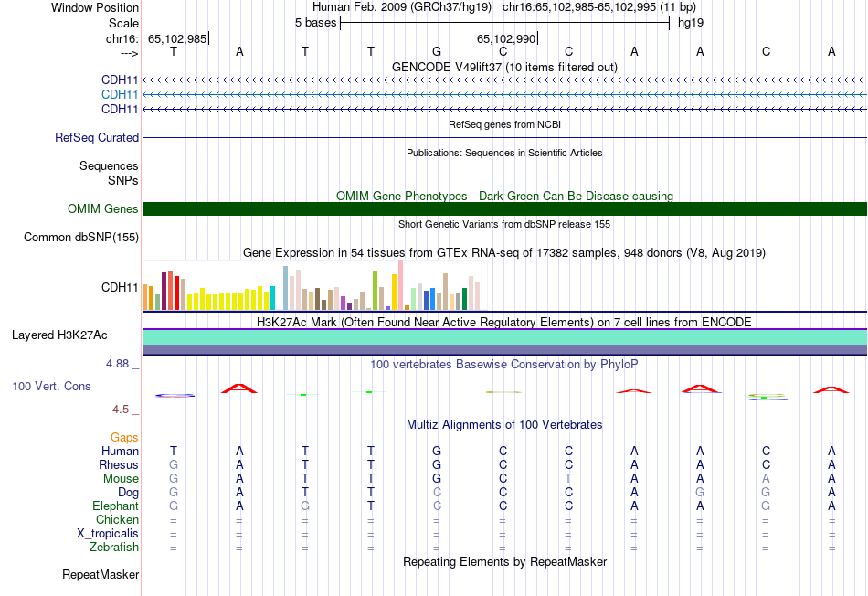
Task: Click the Dog C beneath human G
Action: [437, 493]
